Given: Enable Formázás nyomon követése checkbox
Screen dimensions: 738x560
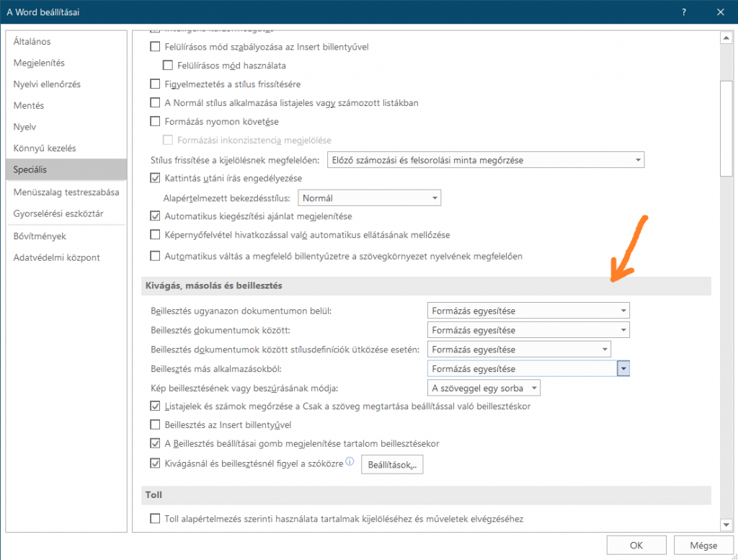Looking at the screenshot, I should pos(155,121).
